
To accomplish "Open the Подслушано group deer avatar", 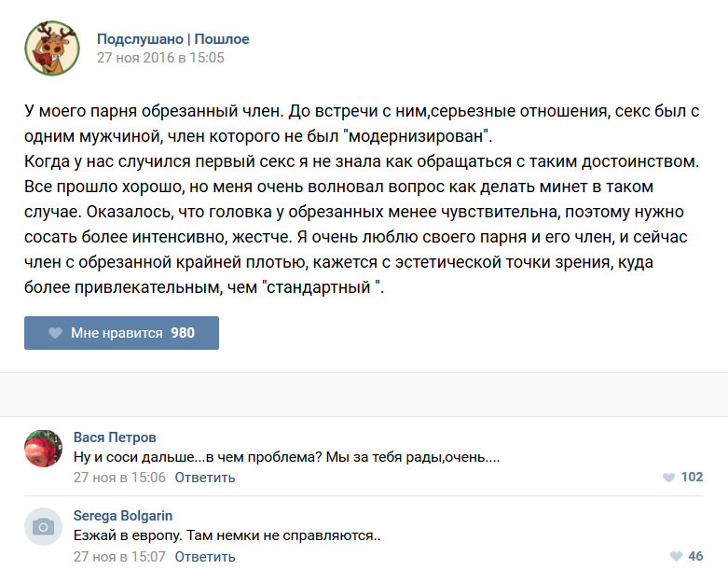I will pyautogui.click(x=51, y=48).
